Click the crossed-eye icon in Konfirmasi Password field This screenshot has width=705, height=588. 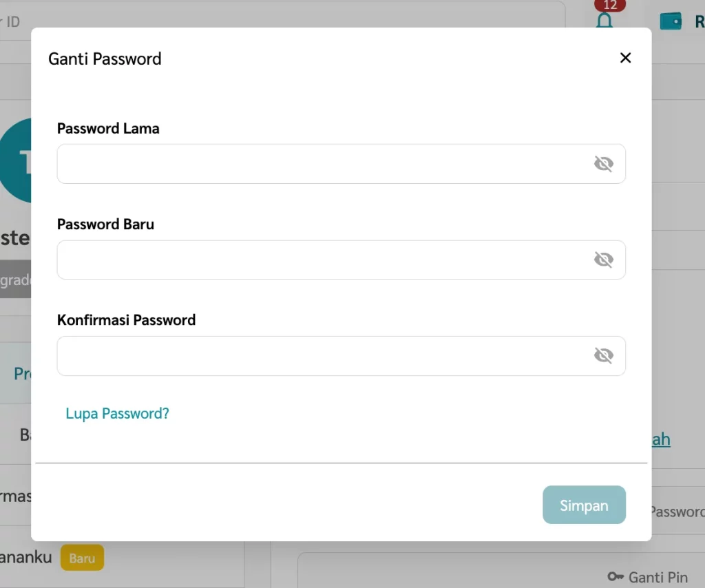(x=604, y=355)
